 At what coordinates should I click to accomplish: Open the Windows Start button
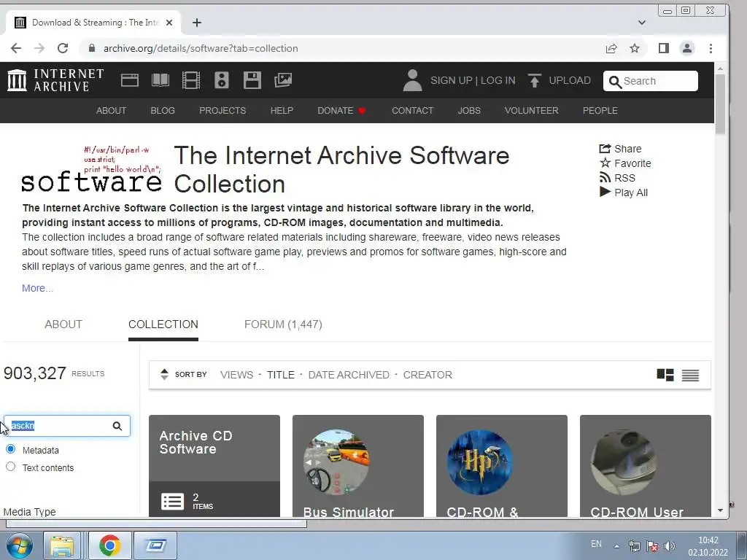pyautogui.click(x=19, y=545)
